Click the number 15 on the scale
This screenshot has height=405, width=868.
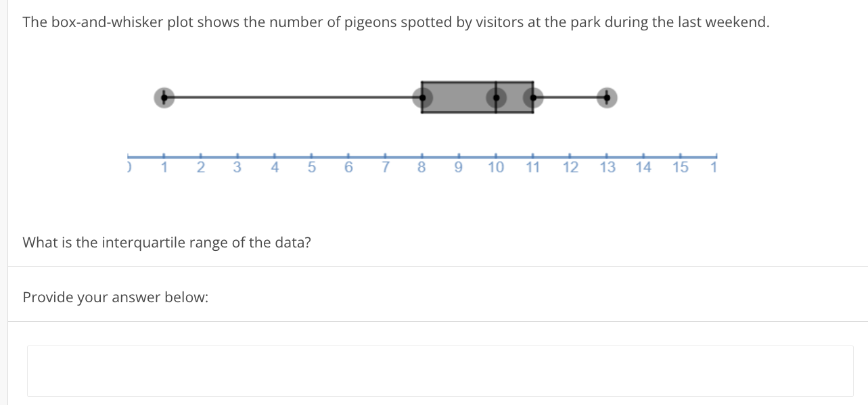680,166
